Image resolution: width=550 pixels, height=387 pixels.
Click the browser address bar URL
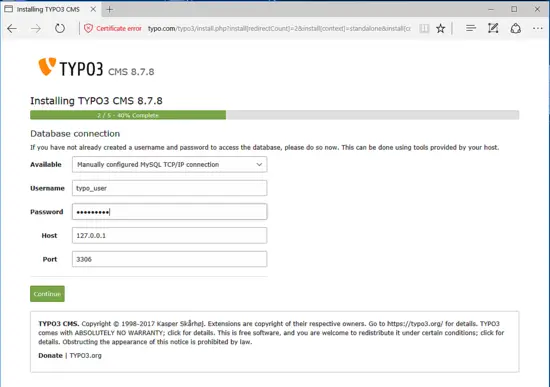pos(279,28)
